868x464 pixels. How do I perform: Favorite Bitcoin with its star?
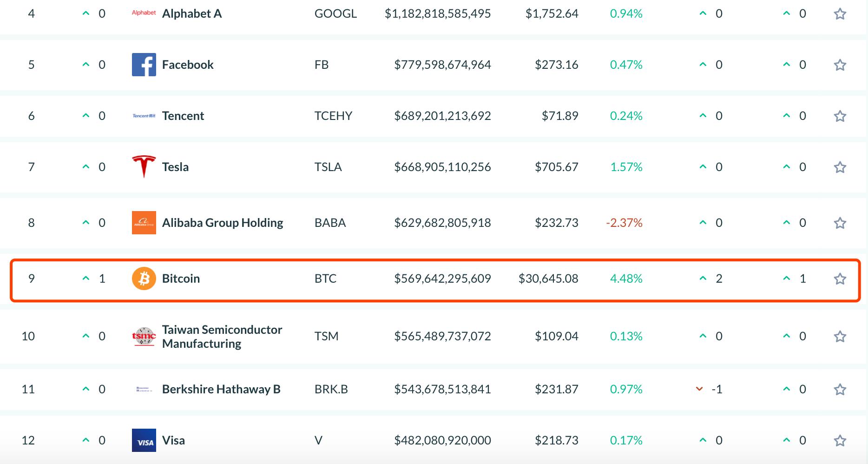[840, 279]
